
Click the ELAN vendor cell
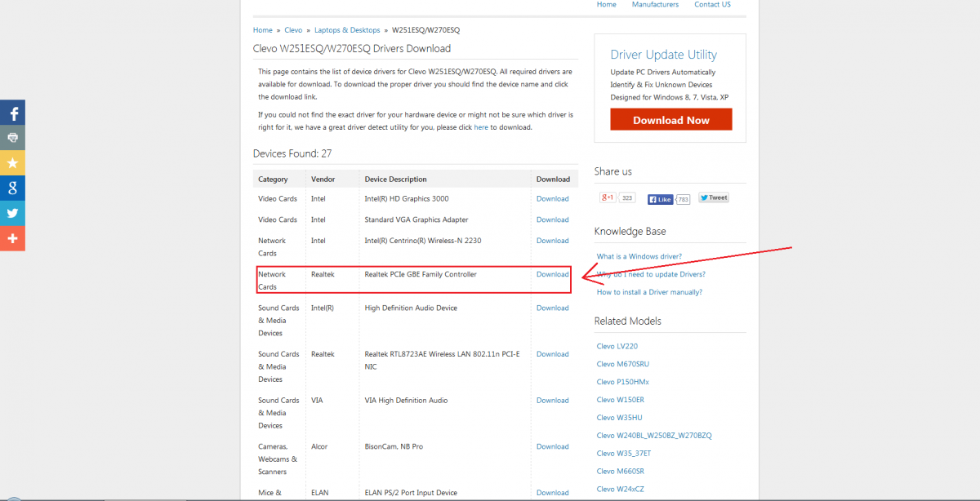tap(320, 493)
